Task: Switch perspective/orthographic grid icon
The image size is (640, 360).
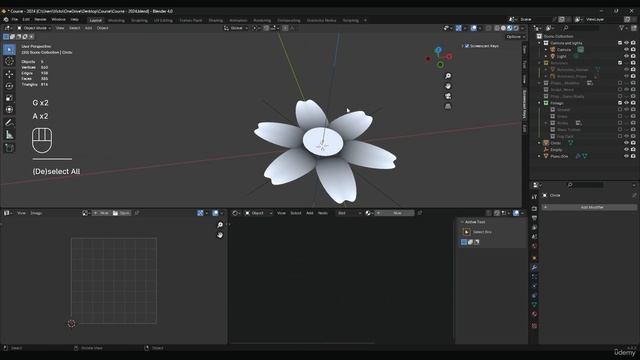Action: point(448,107)
